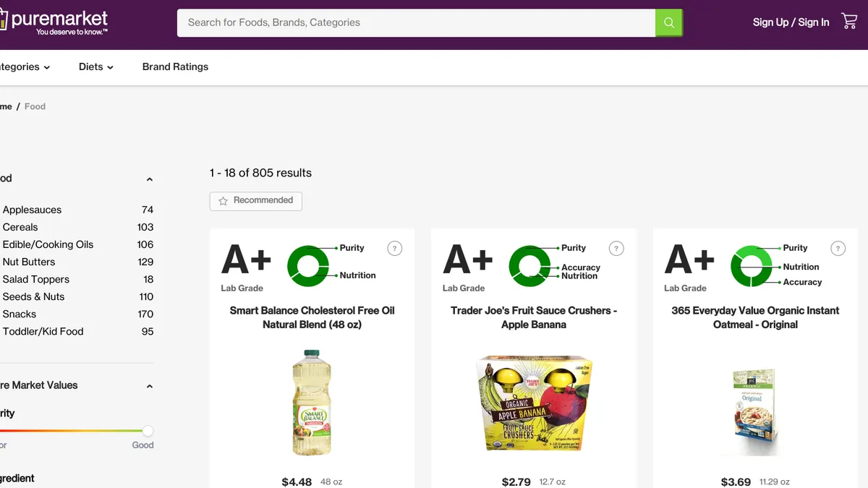This screenshot has width=868, height=488.
Task: Click Sign Up / Sign In
Action: (x=791, y=22)
